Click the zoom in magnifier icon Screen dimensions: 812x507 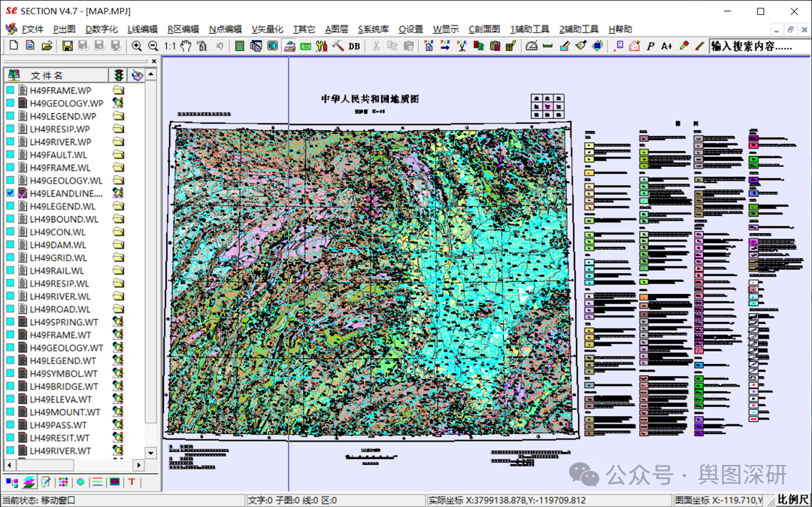click(137, 46)
